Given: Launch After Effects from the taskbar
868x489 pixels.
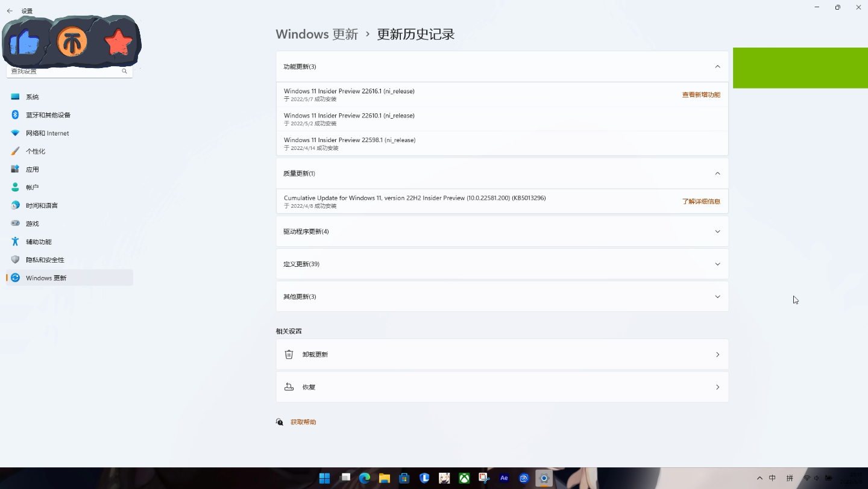Looking at the screenshot, I should (504, 478).
